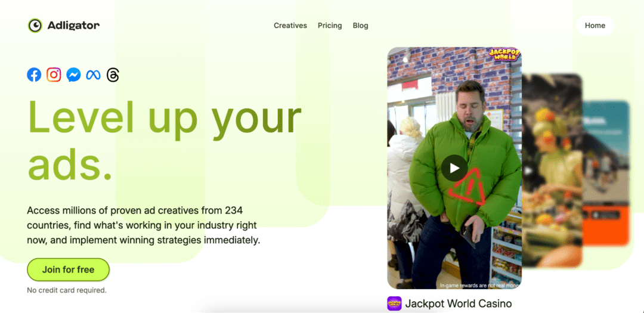Open the Pricing page

click(x=330, y=26)
